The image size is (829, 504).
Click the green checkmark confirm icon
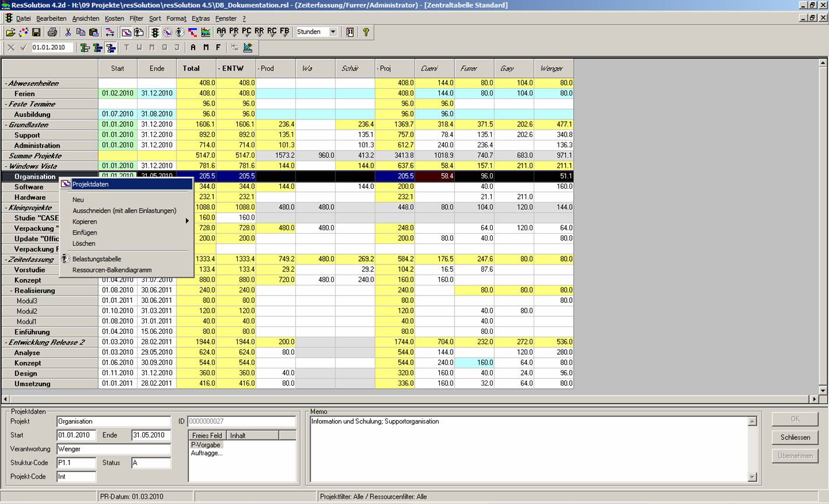(24, 48)
